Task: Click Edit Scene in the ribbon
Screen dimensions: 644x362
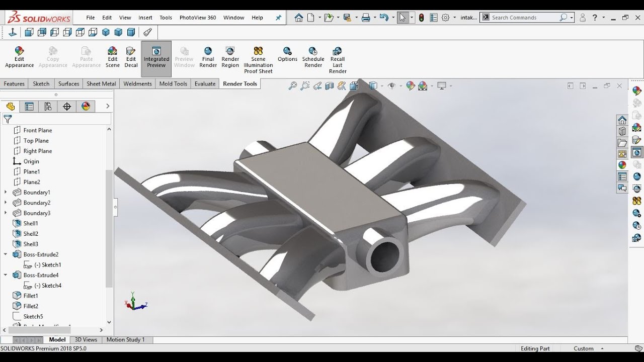Action: (x=113, y=57)
